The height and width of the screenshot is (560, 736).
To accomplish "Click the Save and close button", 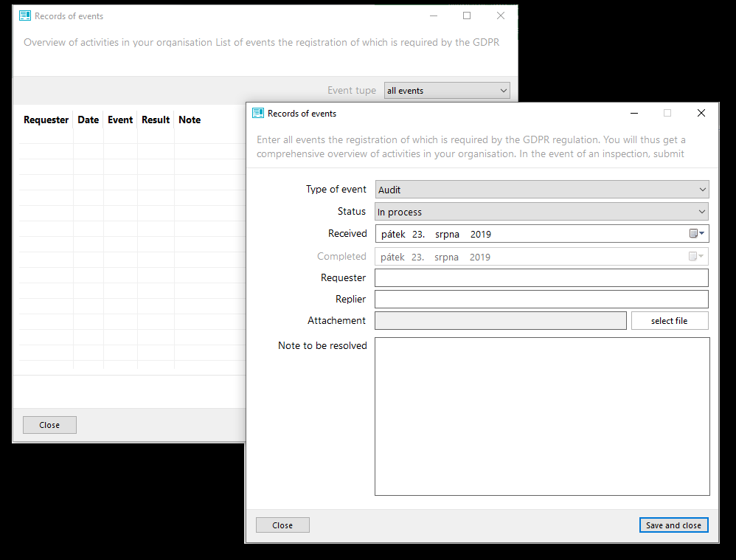I will tap(673, 525).
